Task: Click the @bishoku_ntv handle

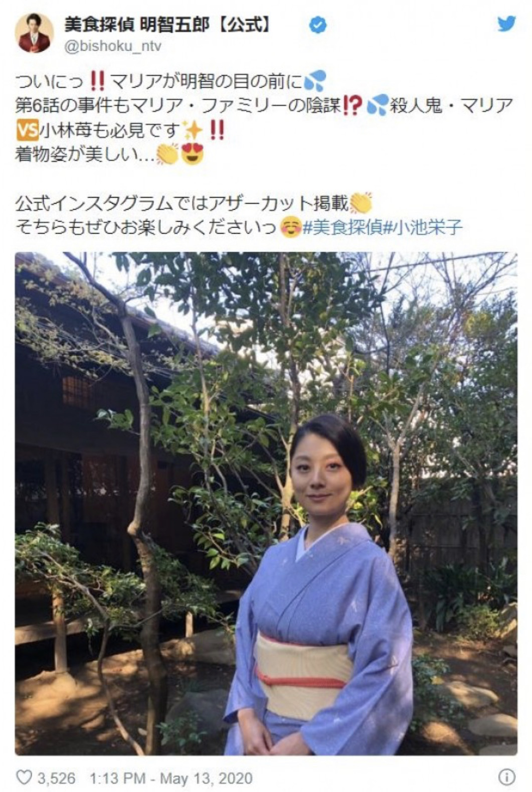Action: point(113,47)
